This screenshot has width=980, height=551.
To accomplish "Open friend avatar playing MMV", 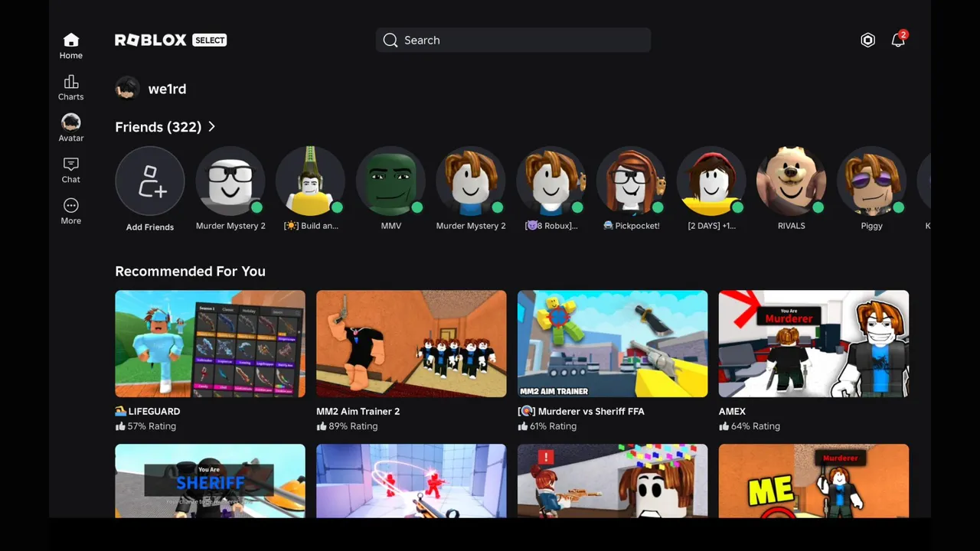I will click(390, 181).
